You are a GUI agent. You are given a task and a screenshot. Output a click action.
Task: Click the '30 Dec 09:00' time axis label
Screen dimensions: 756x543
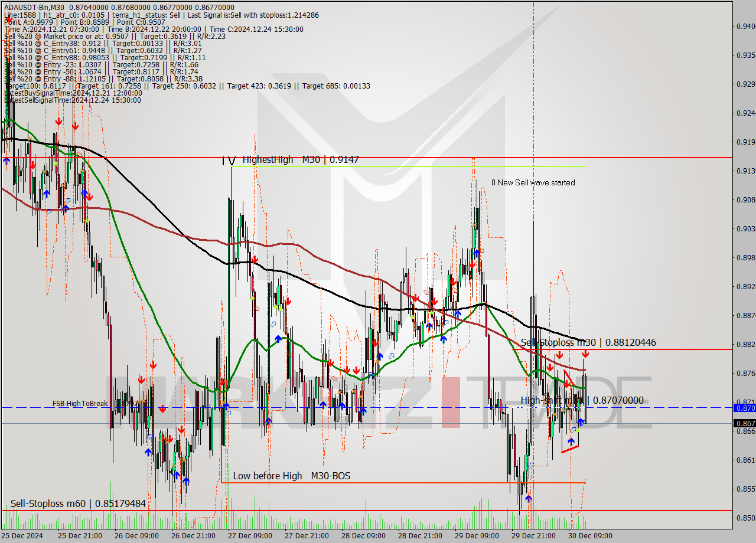[x=589, y=536]
